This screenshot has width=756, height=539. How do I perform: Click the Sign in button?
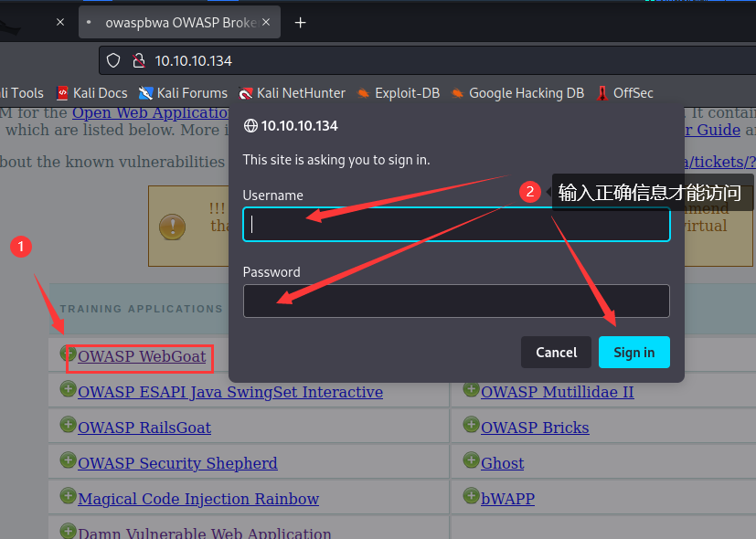coord(634,352)
